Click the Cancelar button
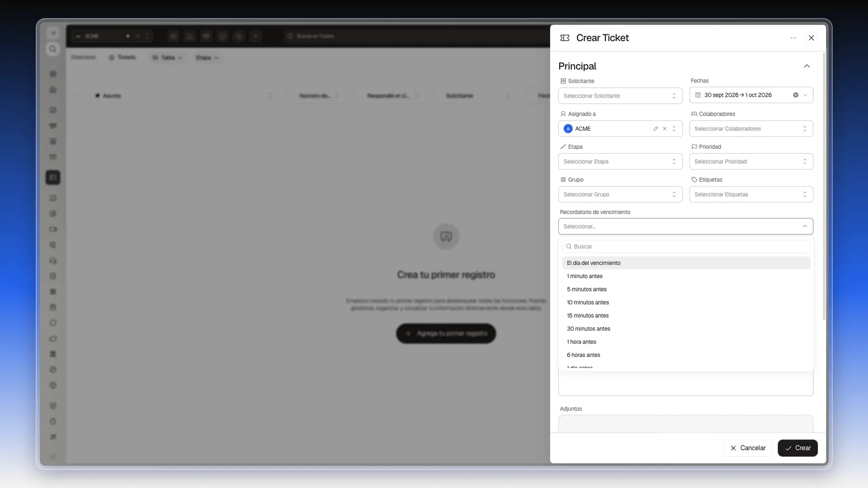The image size is (868, 488). [x=748, y=448]
